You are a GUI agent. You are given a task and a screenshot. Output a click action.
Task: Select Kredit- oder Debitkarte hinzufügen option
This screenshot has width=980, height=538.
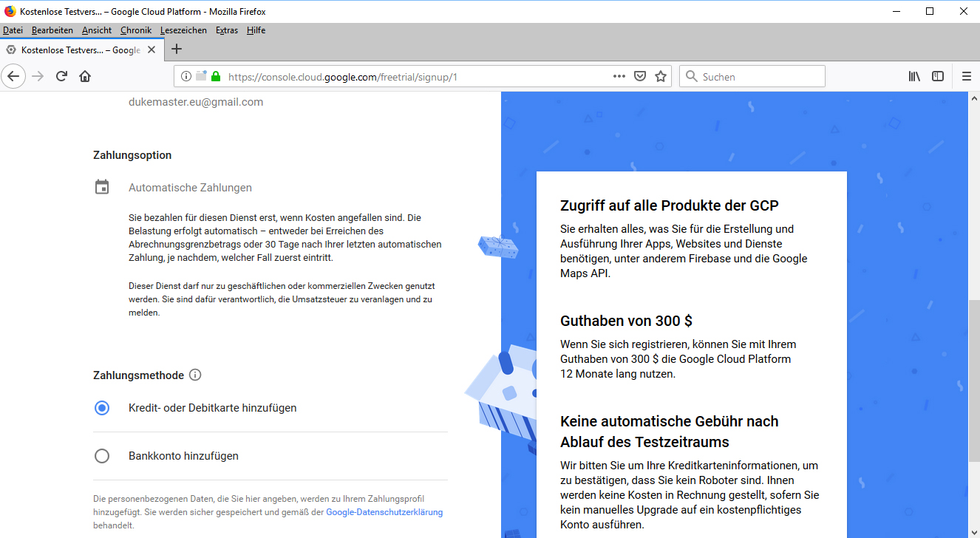pos(102,408)
